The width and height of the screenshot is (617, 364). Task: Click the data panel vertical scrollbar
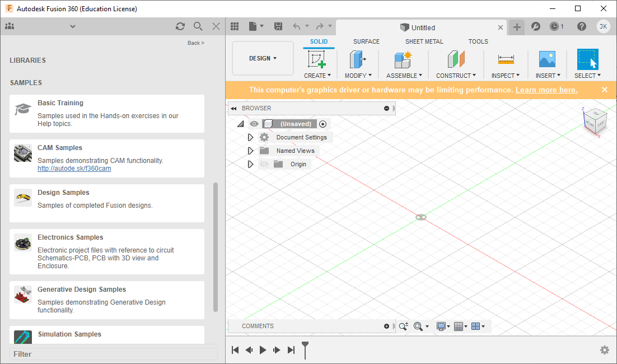pos(215,247)
